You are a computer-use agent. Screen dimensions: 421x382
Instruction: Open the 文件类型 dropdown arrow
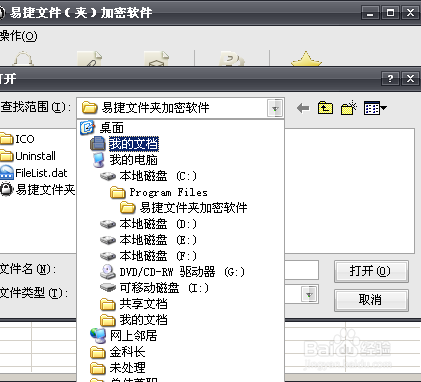309,295
